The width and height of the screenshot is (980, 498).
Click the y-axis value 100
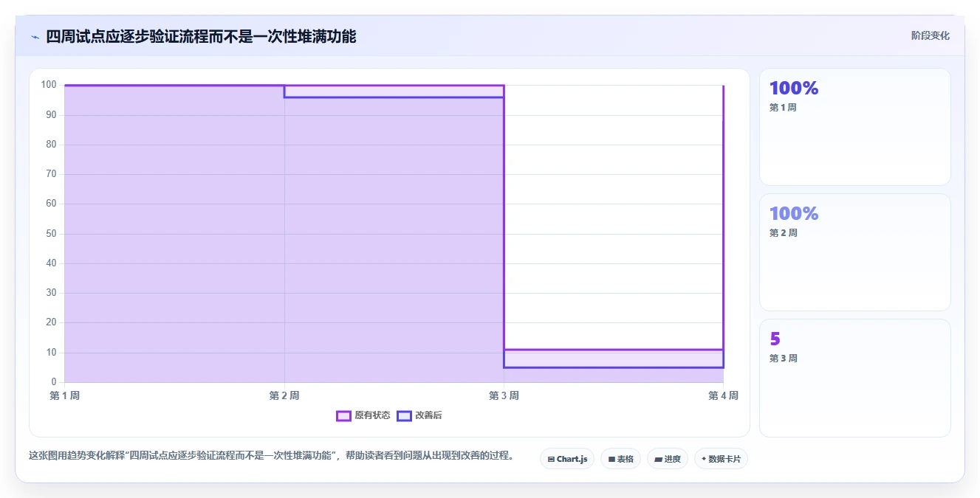pos(49,85)
